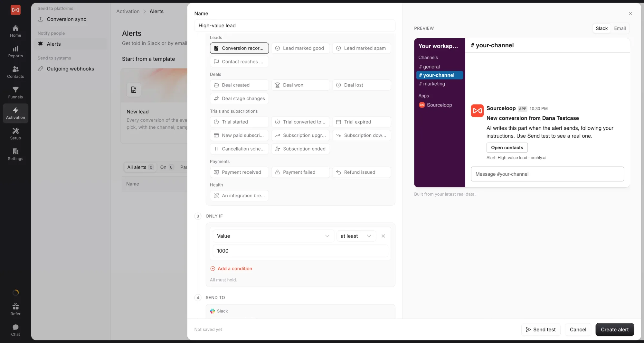Switch preview to the Email tab
The height and width of the screenshot is (343, 644).
[x=620, y=28]
